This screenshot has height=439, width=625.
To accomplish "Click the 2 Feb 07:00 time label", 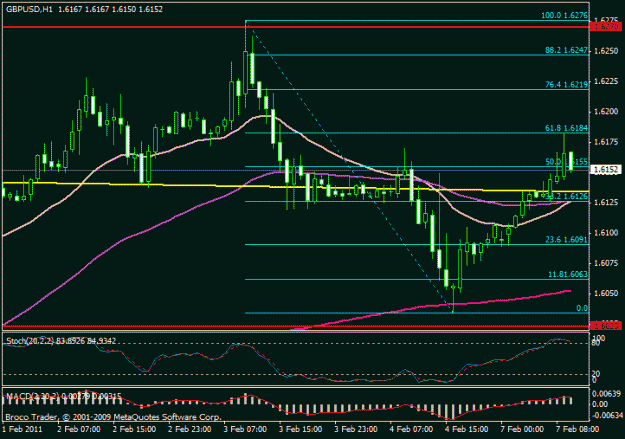I will (79, 429).
